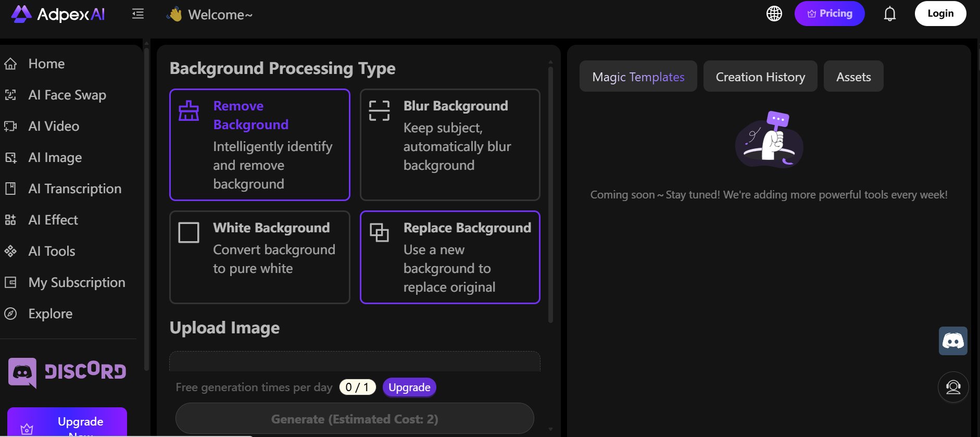Open the Assets tab
Screen dimensions: 980x437
[x=853, y=76]
